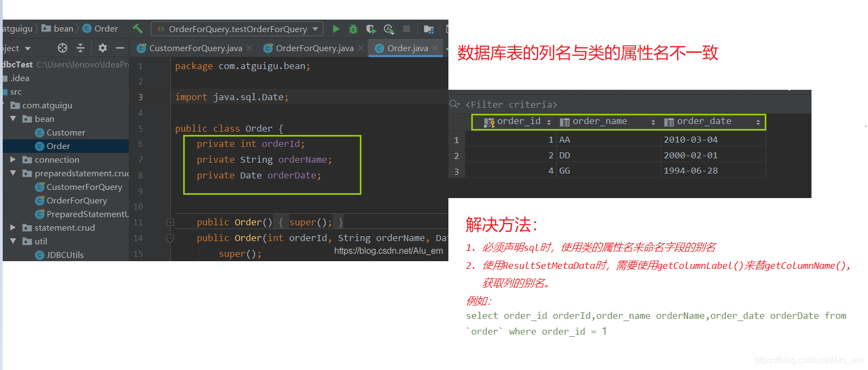Click date cell 2010-03-04

[690, 140]
